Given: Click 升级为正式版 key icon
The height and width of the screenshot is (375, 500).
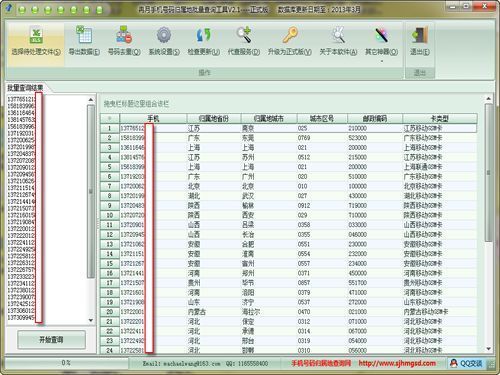Looking at the screenshot, I should [x=290, y=35].
